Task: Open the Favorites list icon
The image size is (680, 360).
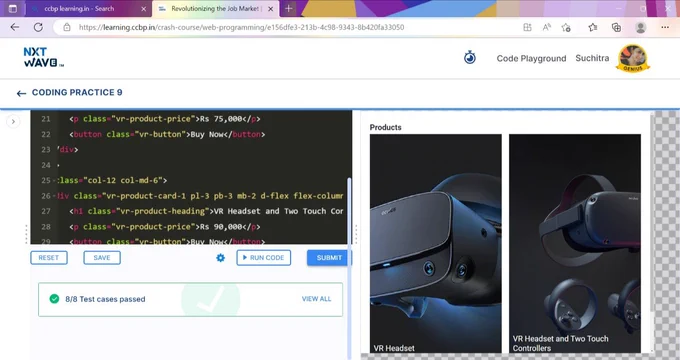Action: click(x=593, y=27)
